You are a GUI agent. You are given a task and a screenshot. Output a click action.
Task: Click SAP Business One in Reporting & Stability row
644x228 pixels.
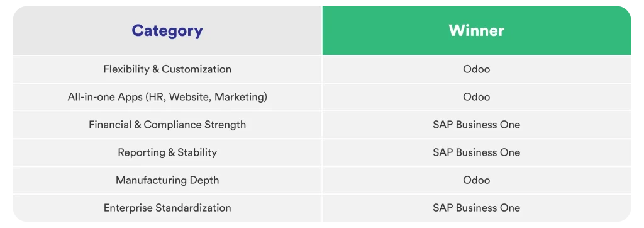(x=477, y=152)
